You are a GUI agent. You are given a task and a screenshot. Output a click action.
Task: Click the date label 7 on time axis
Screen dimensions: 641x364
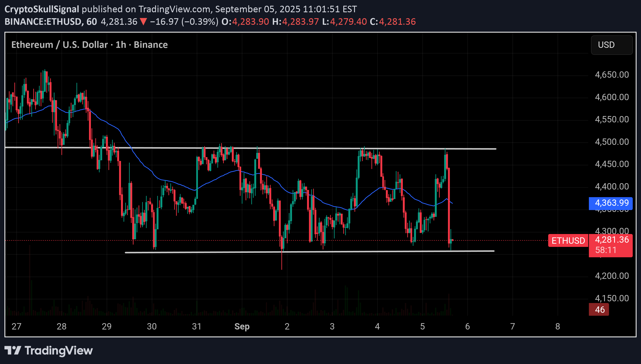[513, 327]
